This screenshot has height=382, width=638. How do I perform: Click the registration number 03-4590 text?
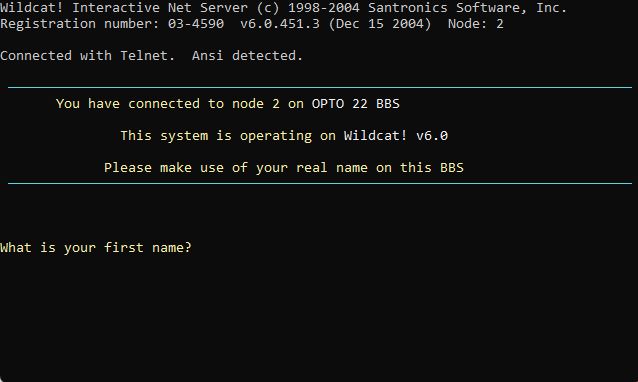(196, 24)
